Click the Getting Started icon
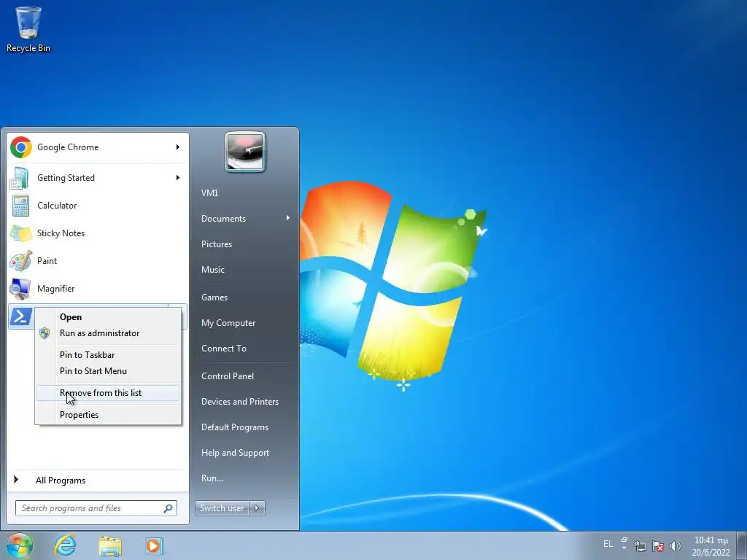 pos(20,178)
